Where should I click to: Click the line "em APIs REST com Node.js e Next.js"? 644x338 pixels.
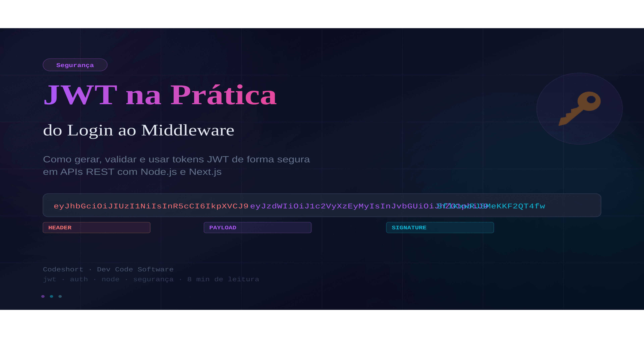tap(132, 172)
